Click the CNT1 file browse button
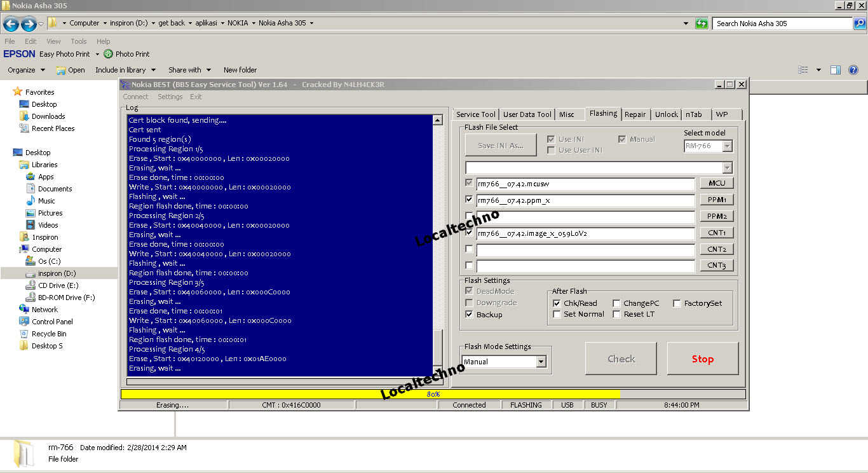The image size is (868, 473). 717,233
